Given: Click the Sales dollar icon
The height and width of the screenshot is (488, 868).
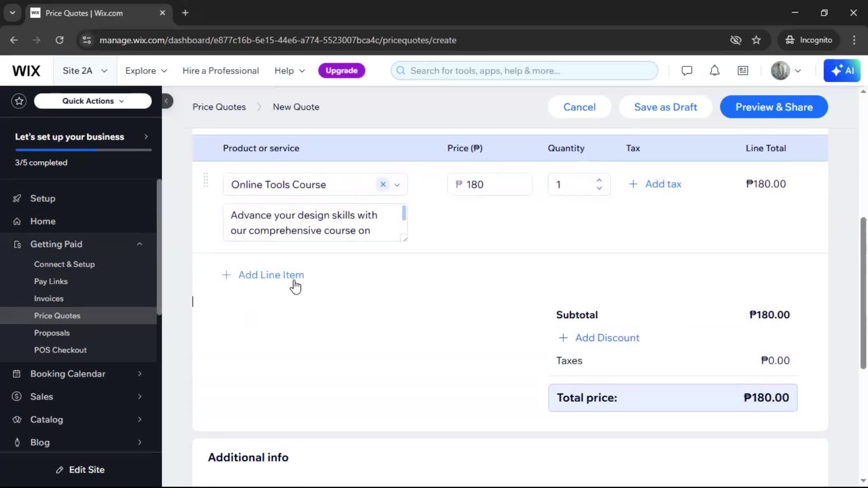Looking at the screenshot, I should pyautogui.click(x=17, y=397).
